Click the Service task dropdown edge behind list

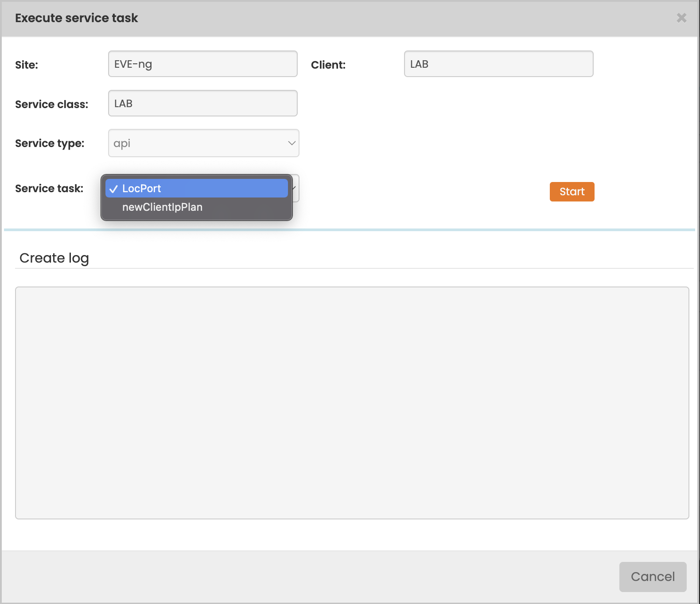click(296, 188)
